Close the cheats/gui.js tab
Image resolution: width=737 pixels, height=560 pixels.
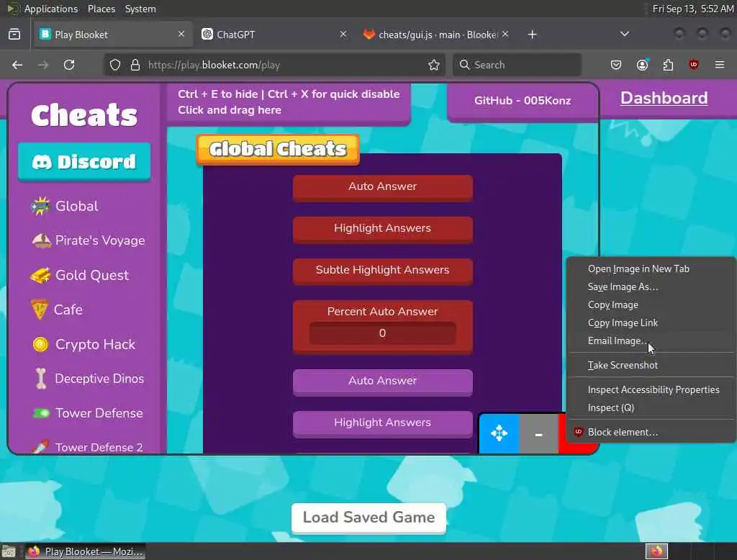click(505, 35)
